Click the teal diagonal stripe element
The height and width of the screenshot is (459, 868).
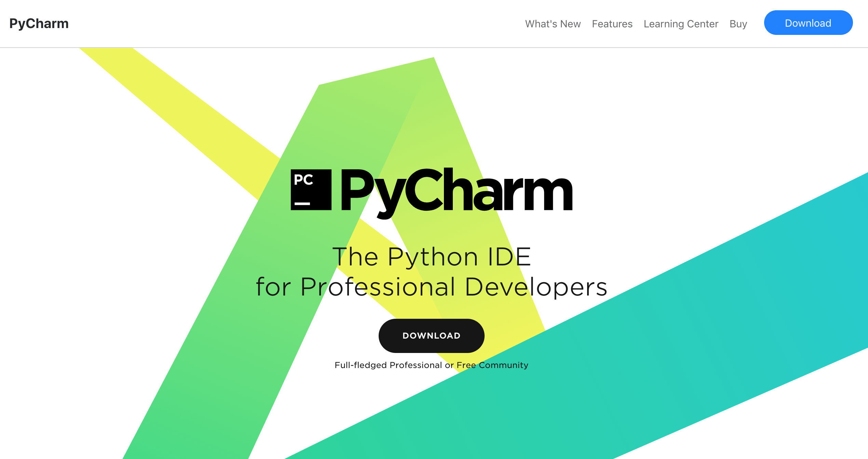[x=689, y=345]
